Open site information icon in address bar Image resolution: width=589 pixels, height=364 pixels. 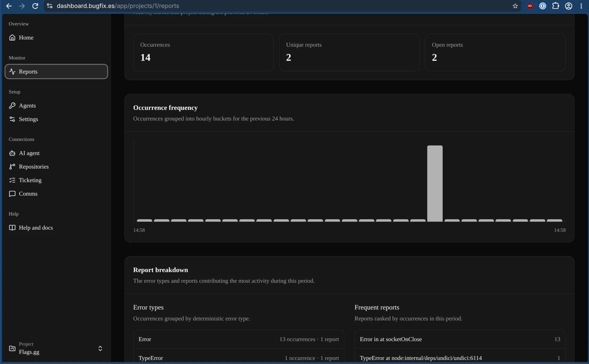50,6
